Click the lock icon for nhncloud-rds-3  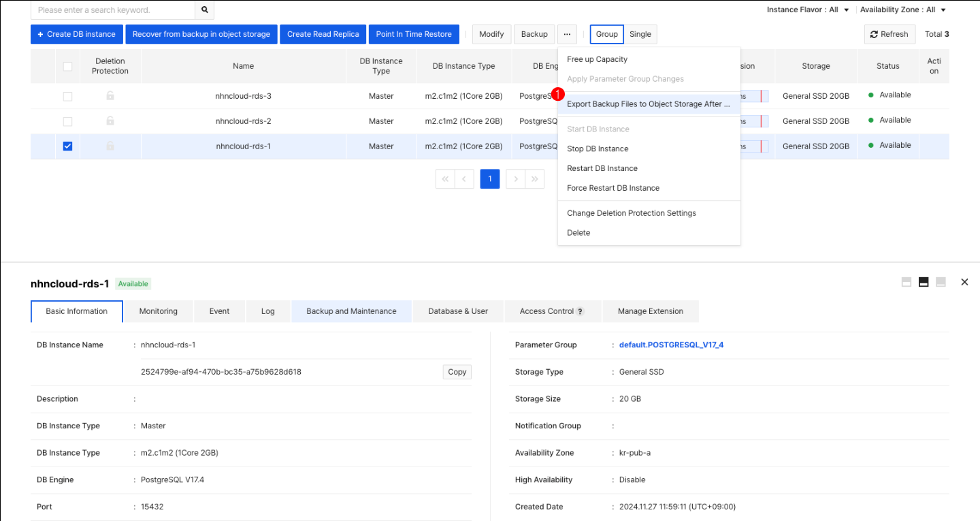(x=110, y=96)
